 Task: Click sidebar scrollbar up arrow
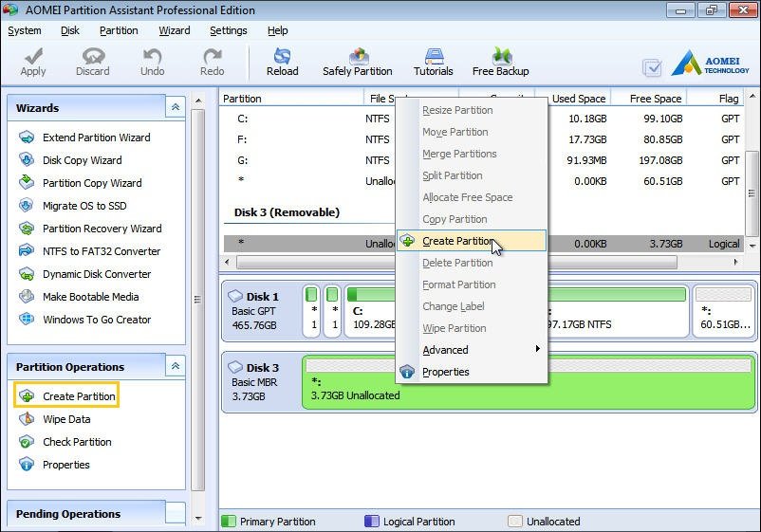pyautogui.click(x=198, y=101)
